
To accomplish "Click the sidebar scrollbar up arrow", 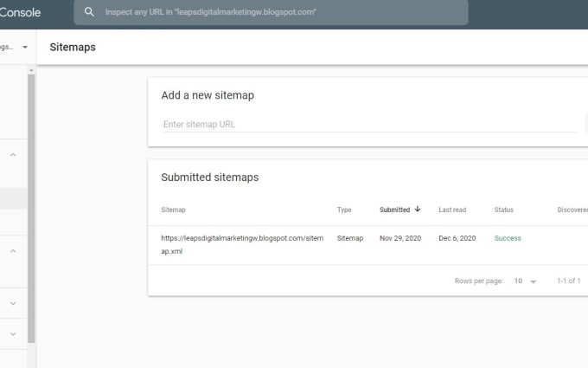I will (x=31, y=70).
